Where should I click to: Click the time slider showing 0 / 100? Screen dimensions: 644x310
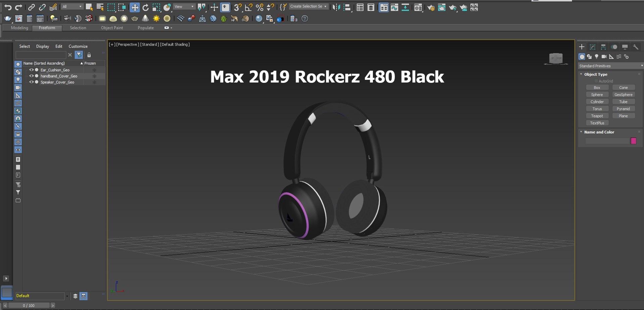(29, 305)
